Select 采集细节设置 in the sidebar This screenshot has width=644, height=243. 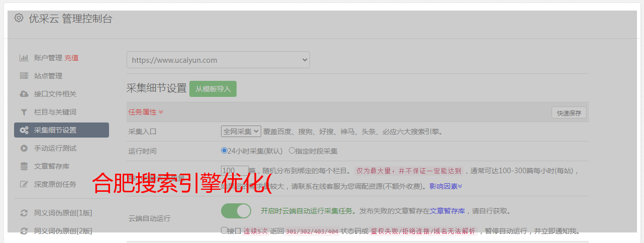pyautogui.click(x=61, y=130)
